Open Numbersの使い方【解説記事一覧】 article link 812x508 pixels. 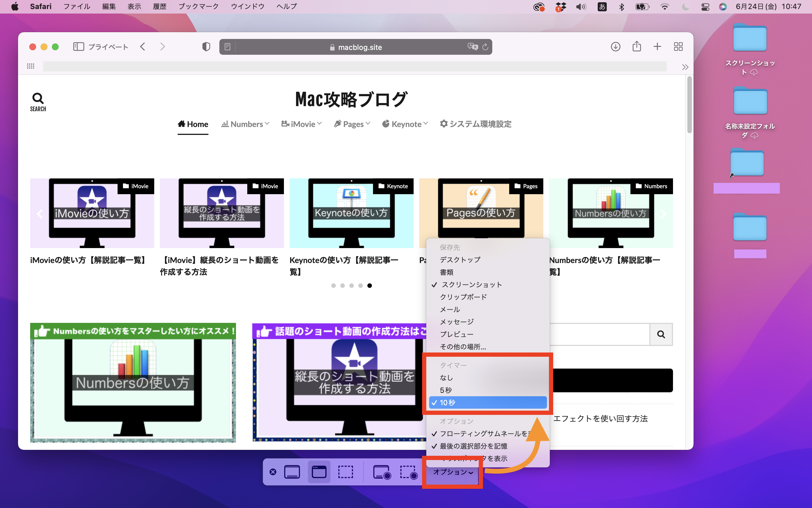point(605,266)
